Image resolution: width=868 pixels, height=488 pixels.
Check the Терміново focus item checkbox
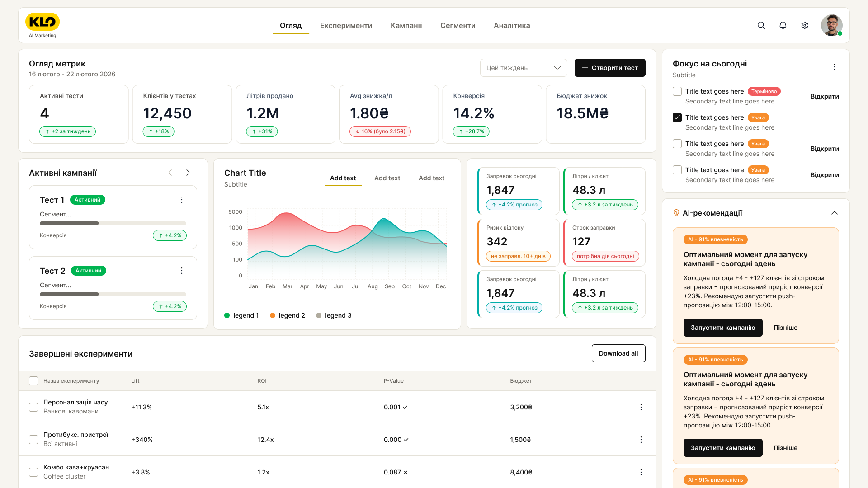tap(677, 91)
